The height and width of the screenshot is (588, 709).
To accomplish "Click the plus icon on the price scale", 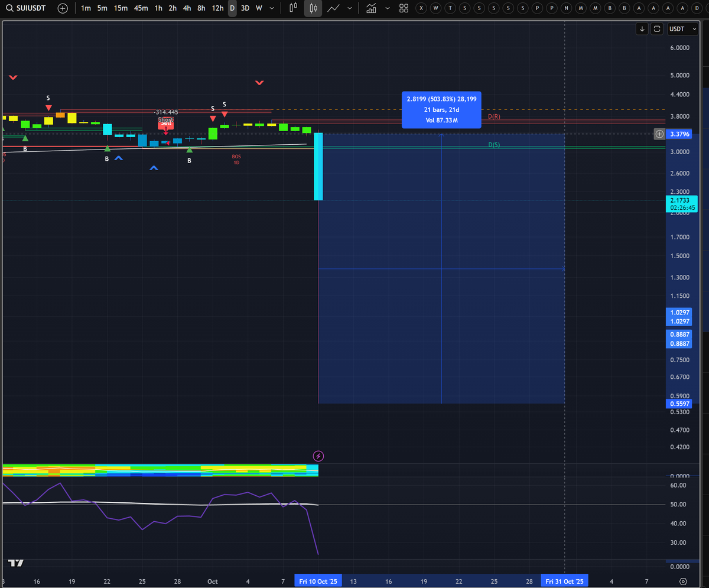I will pos(659,134).
